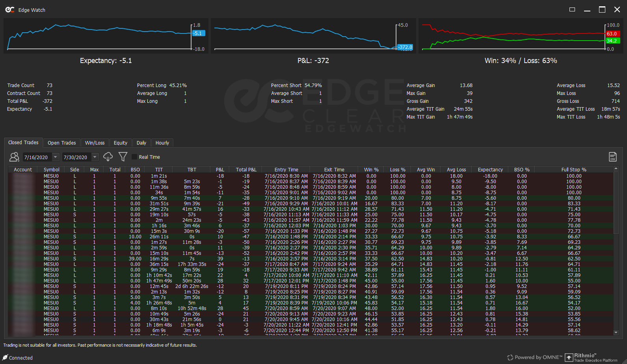The height and width of the screenshot is (364, 627).
Task: Click the table scrollbar down arrow
Action: (616, 332)
